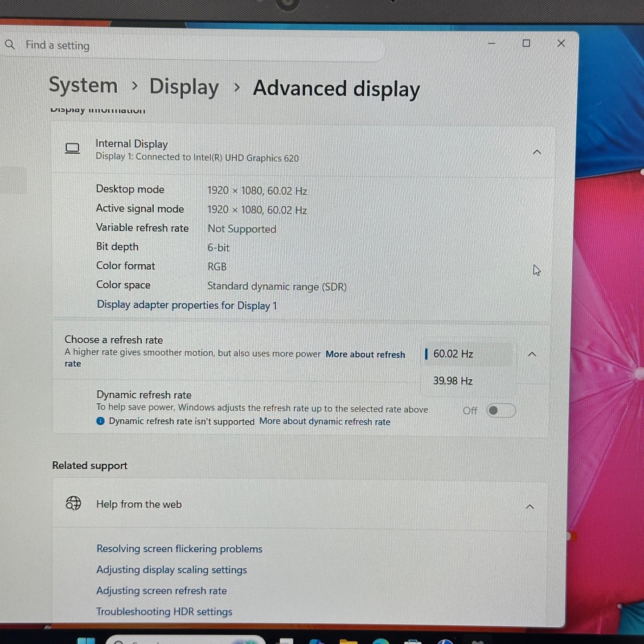Go back to System in breadcrumb
Image resolution: width=644 pixels, height=644 pixels.
tap(83, 85)
